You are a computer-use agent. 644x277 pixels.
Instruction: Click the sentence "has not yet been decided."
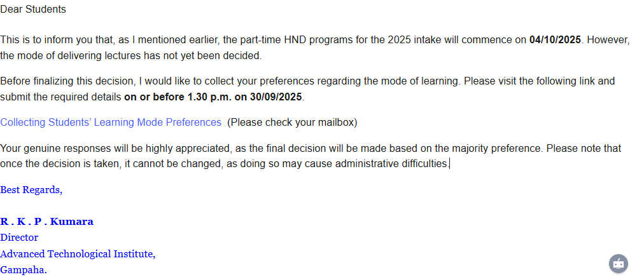pos(205,56)
